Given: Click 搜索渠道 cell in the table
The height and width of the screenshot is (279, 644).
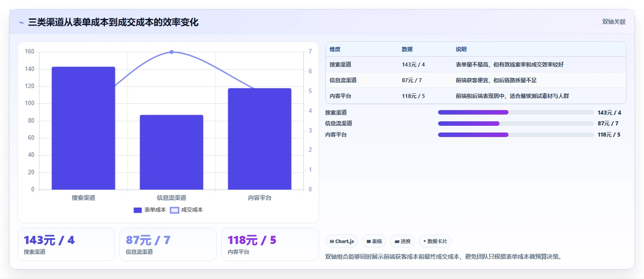Looking at the screenshot, I should pos(340,65).
